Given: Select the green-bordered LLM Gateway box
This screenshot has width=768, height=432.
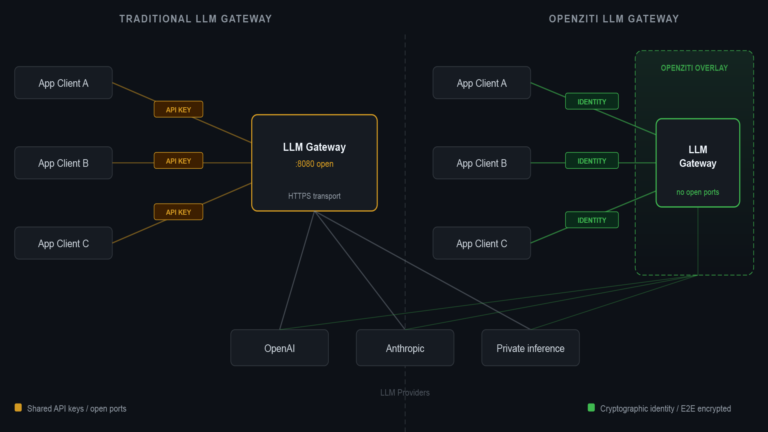Looking at the screenshot, I should tap(698, 163).
